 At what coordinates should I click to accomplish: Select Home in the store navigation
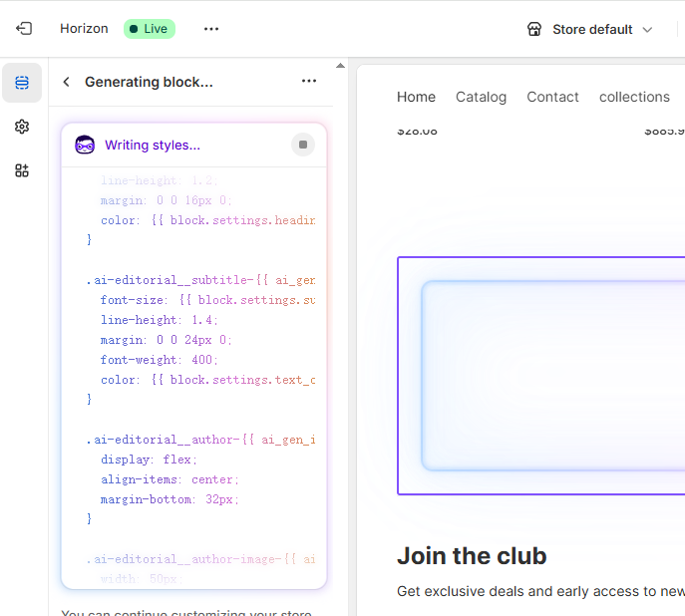tap(416, 97)
